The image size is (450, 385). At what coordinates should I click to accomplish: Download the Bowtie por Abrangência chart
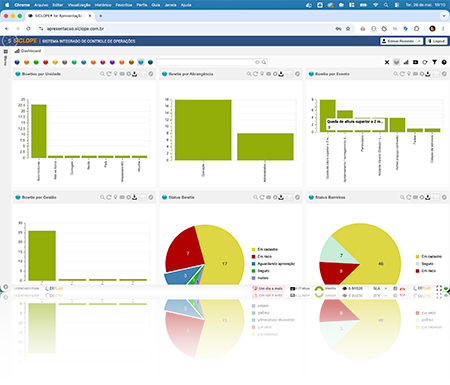tap(281, 74)
